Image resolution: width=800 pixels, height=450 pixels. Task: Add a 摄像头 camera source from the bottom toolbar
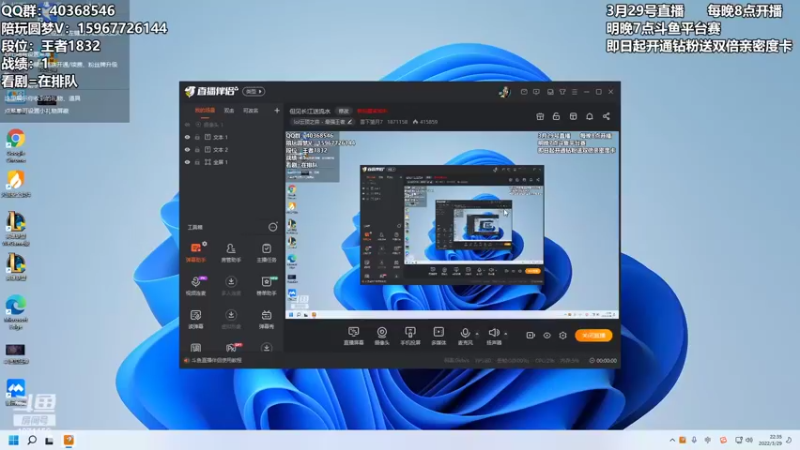click(x=382, y=336)
